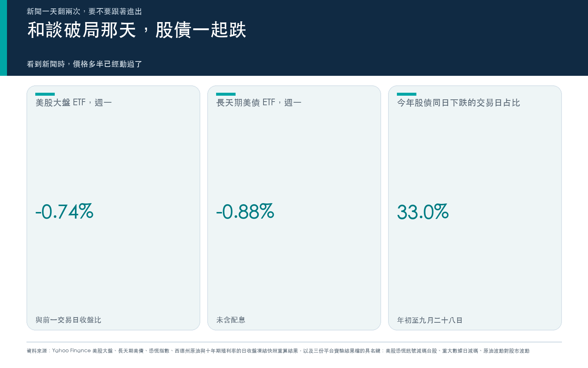
Task: Click the kicker text 新聞一天翻兩次，要不要跟著進出
Action: pos(84,11)
